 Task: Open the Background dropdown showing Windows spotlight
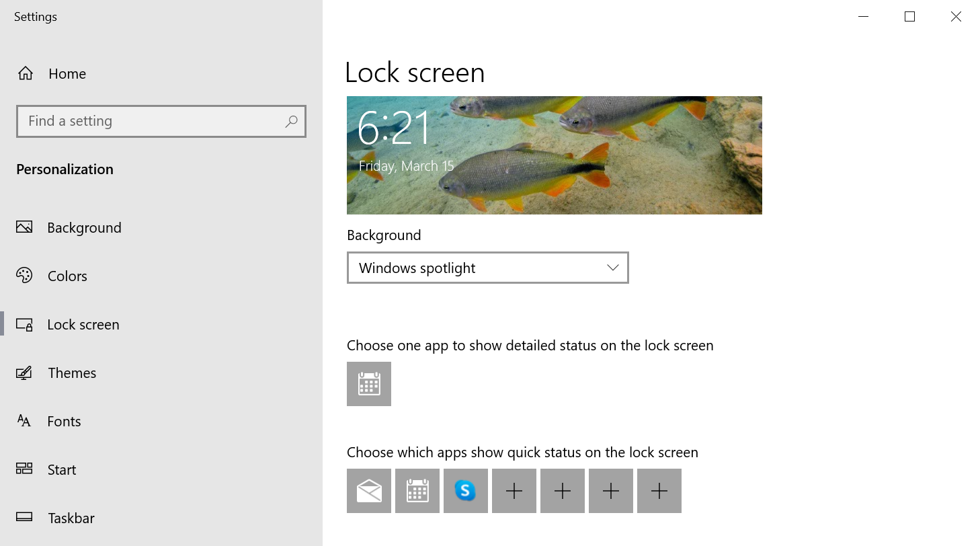(x=487, y=268)
